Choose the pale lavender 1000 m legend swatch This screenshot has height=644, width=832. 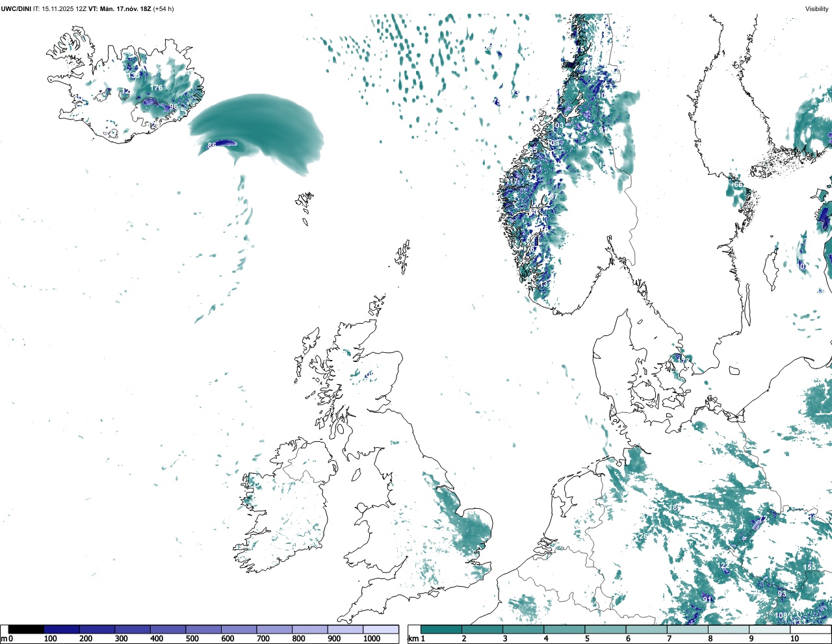[x=381, y=629]
